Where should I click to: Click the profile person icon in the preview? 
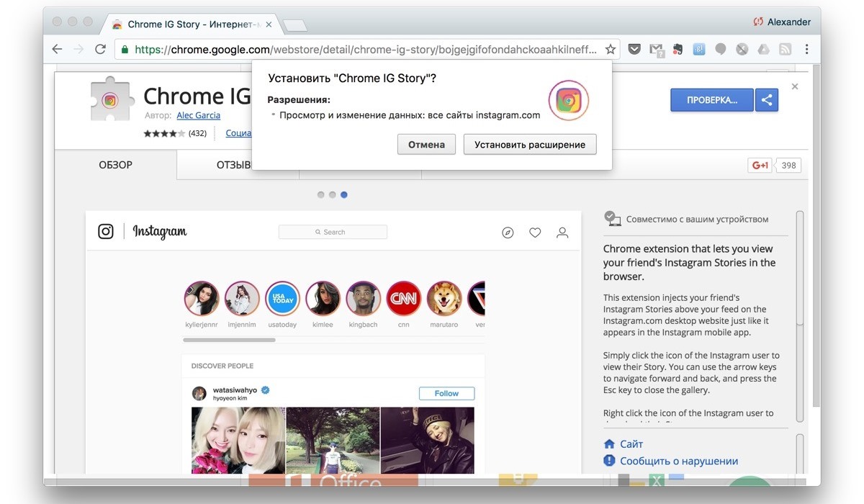pos(562,233)
